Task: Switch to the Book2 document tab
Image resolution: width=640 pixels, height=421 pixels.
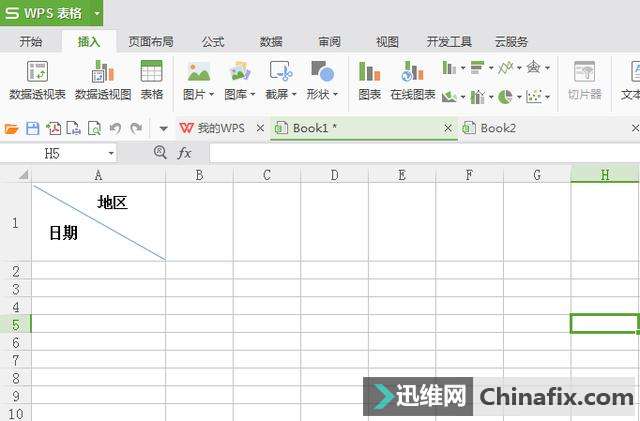Action: pos(497,128)
